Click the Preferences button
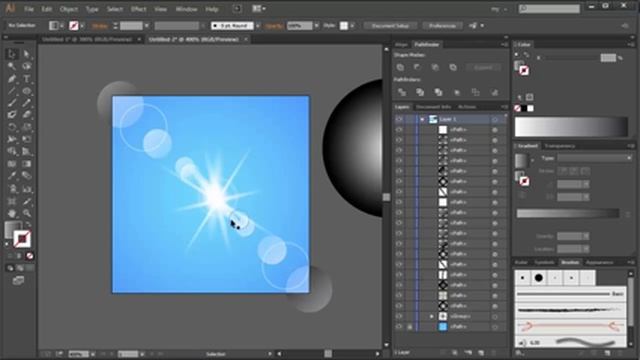 click(442, 26)
